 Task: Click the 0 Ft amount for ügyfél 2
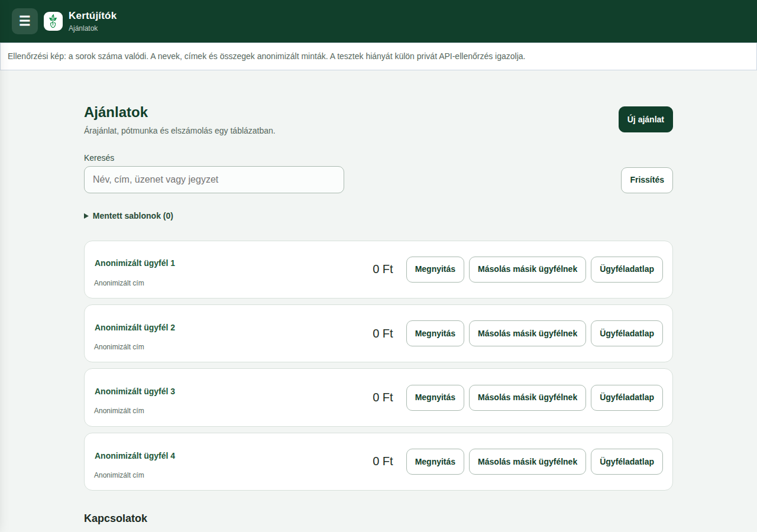[383, 333]
